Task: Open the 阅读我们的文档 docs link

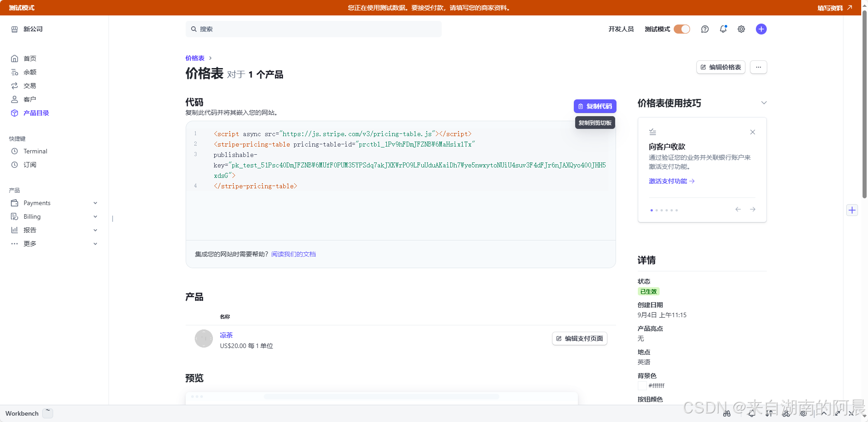Action: pos(294,254)
